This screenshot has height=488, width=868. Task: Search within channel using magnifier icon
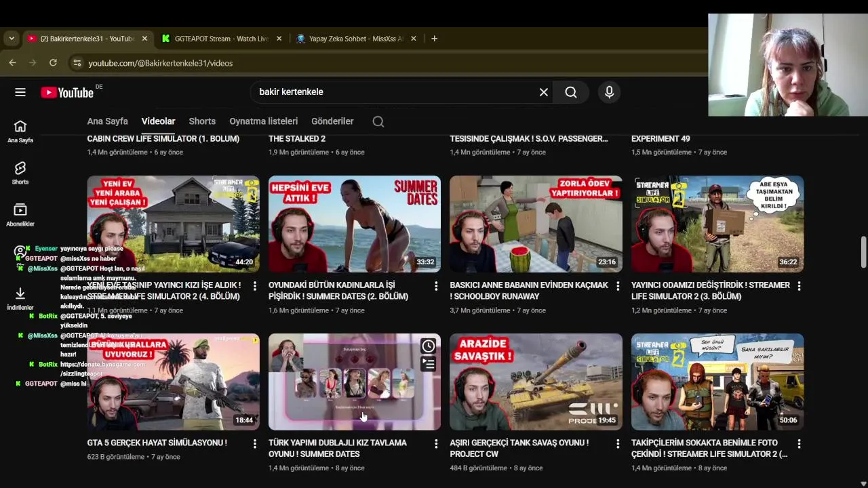378,121
